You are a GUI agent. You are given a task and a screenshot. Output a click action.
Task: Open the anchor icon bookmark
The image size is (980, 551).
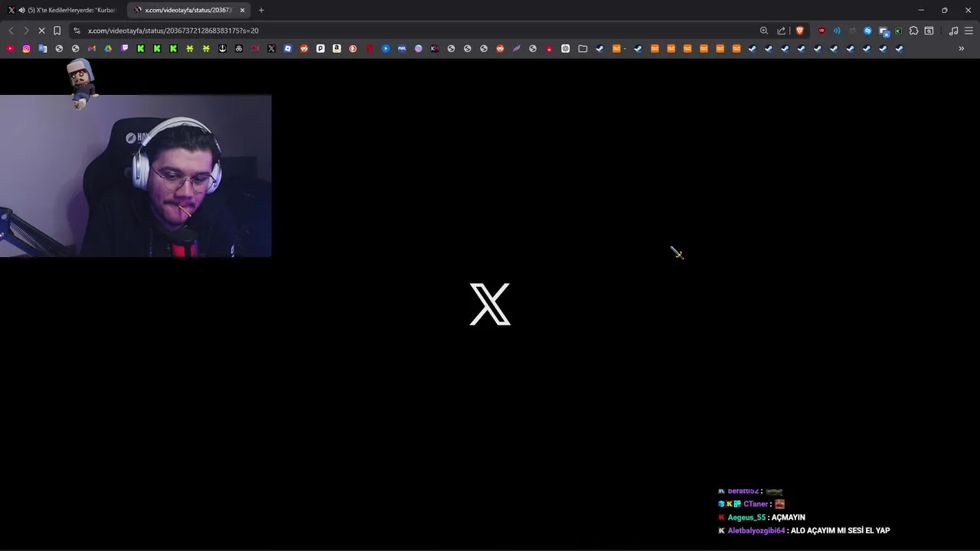222,48
